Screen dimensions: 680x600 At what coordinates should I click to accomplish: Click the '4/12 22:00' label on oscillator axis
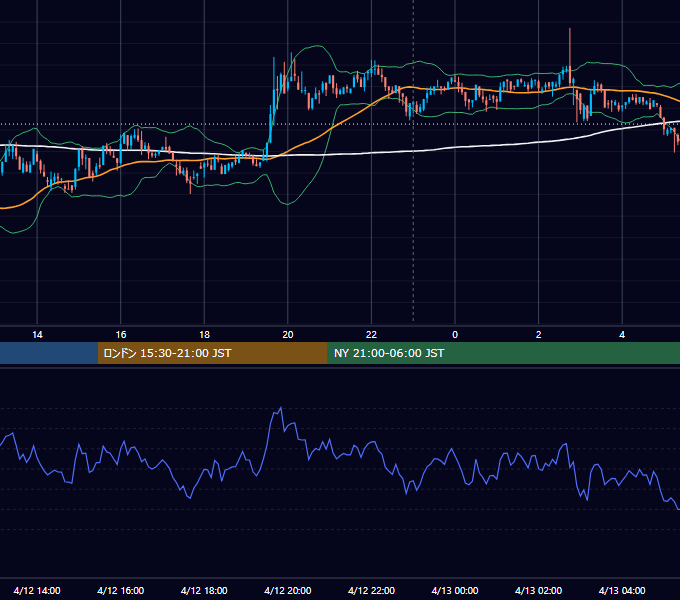371,590
